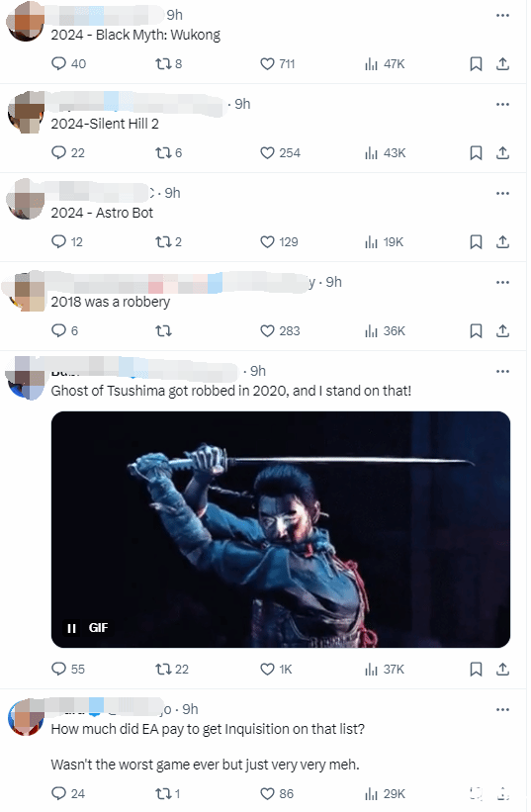Viewport: 531px width, 812px height.
Task: Retweet the '2018 was a robbery' post
Action: 163,331
